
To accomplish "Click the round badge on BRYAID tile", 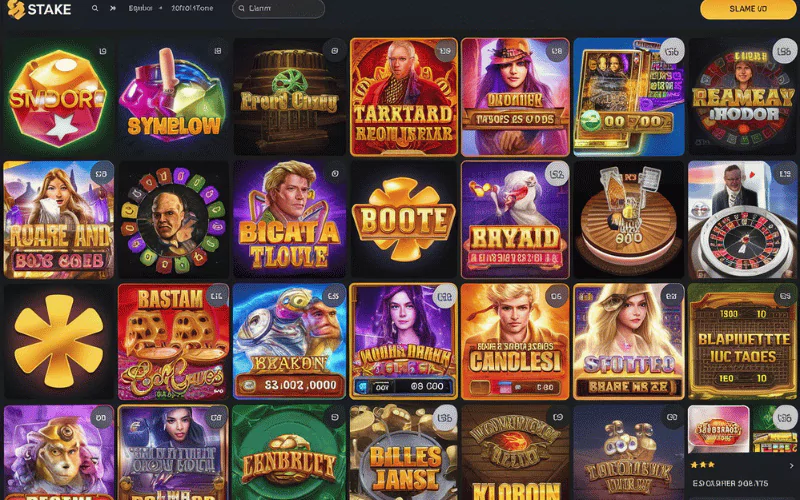I will pyautogui.click(x=557, y=174).
